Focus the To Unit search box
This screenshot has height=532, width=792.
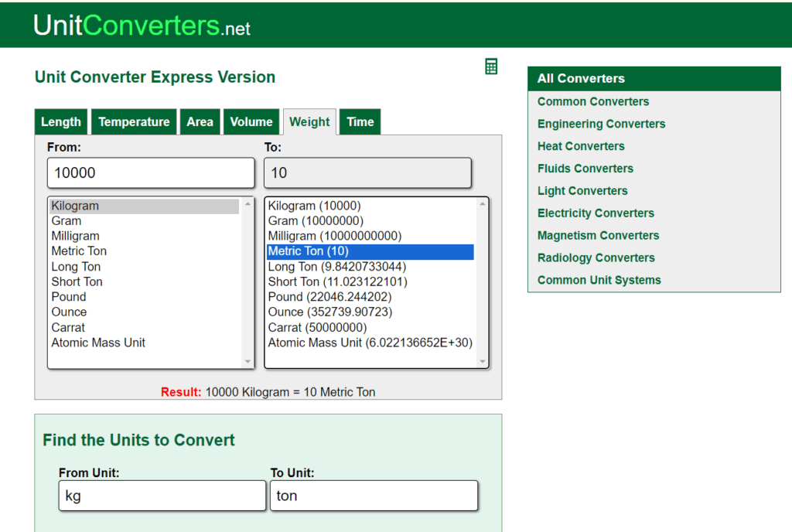pos(374,496)
